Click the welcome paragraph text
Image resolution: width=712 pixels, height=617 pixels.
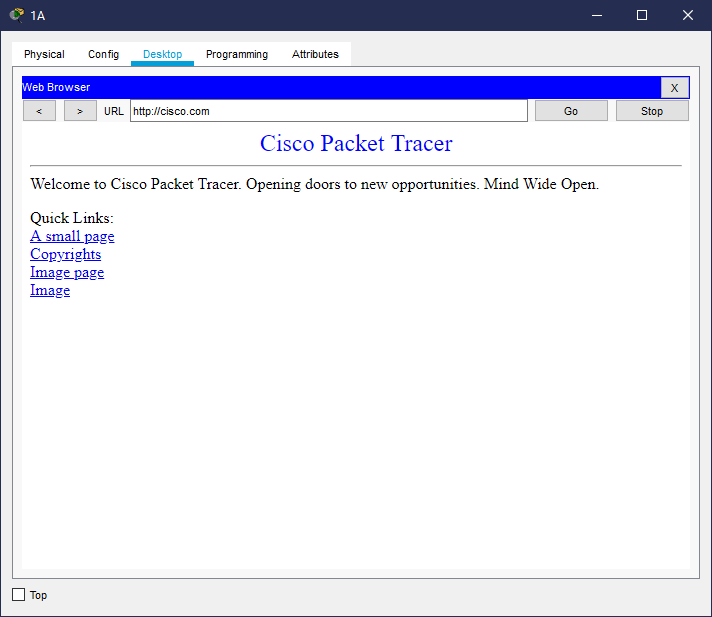click(315, 184)
